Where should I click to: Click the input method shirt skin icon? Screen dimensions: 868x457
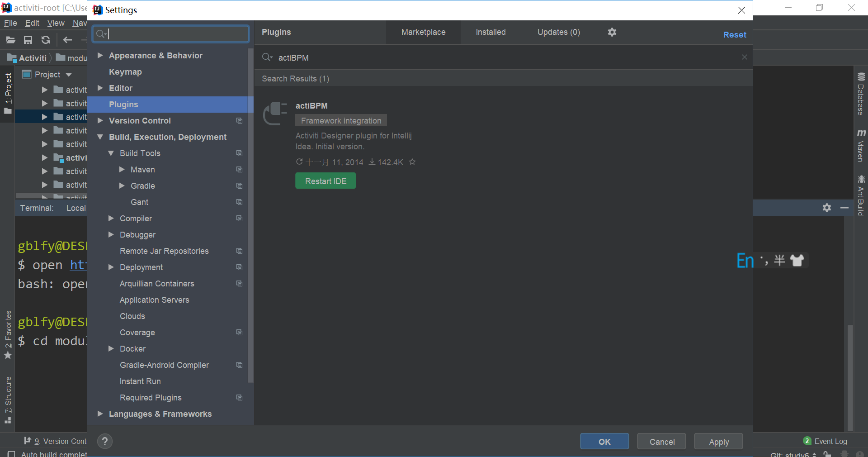(797, 260)
